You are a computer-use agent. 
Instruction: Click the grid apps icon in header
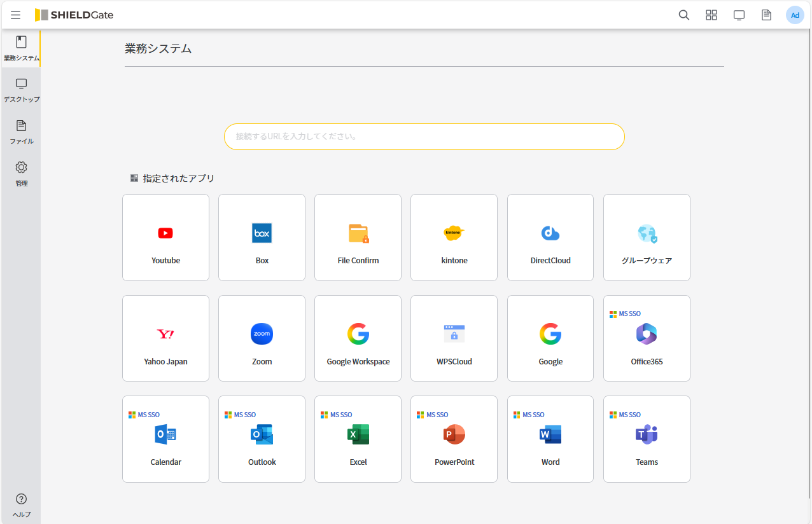[711, 15]
